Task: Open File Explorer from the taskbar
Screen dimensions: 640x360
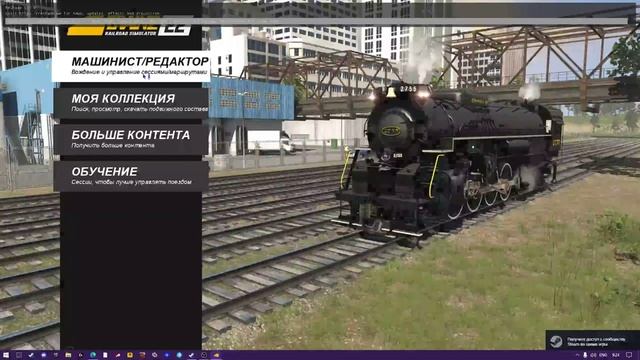Action: [68, 355]
